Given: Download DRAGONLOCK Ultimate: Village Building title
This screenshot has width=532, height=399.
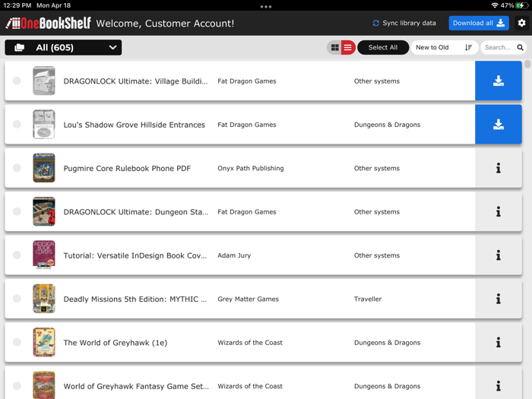Looking at the screenshot, I should pyautogui.click(x=498, y=81).
